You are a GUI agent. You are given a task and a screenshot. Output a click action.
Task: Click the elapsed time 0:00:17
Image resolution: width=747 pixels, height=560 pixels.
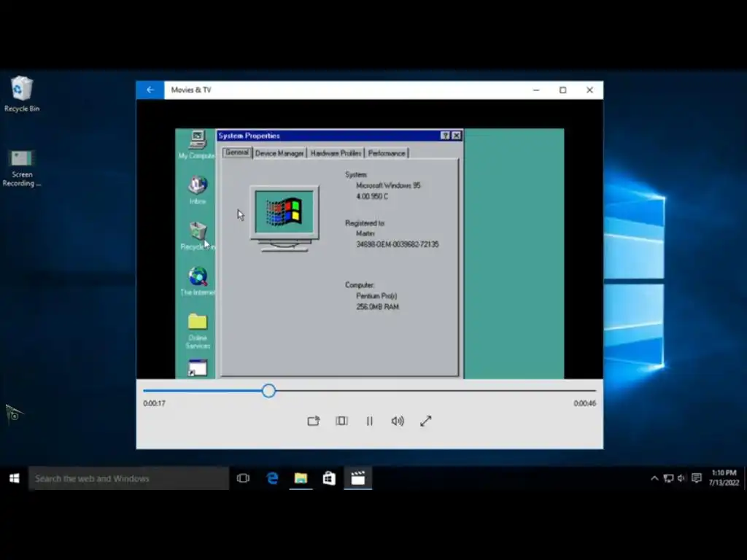pyautogui.click(x=155, y=403)
